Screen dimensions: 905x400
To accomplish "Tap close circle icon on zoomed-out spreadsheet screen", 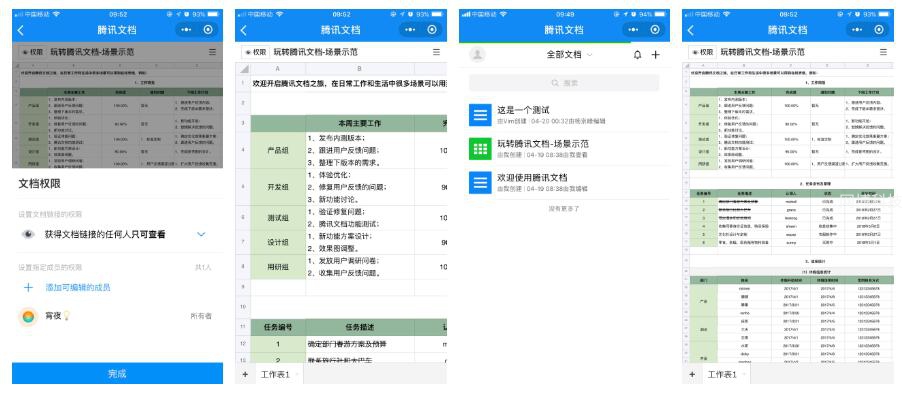I will click(x=879, y=30).
